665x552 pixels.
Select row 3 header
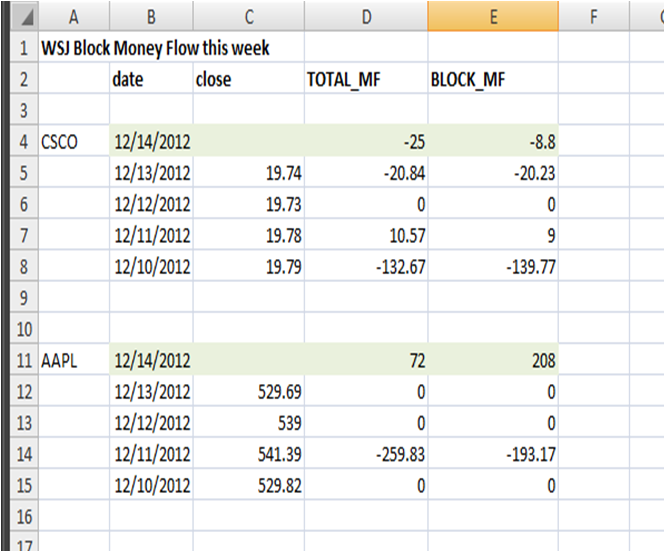click(24, 110)
